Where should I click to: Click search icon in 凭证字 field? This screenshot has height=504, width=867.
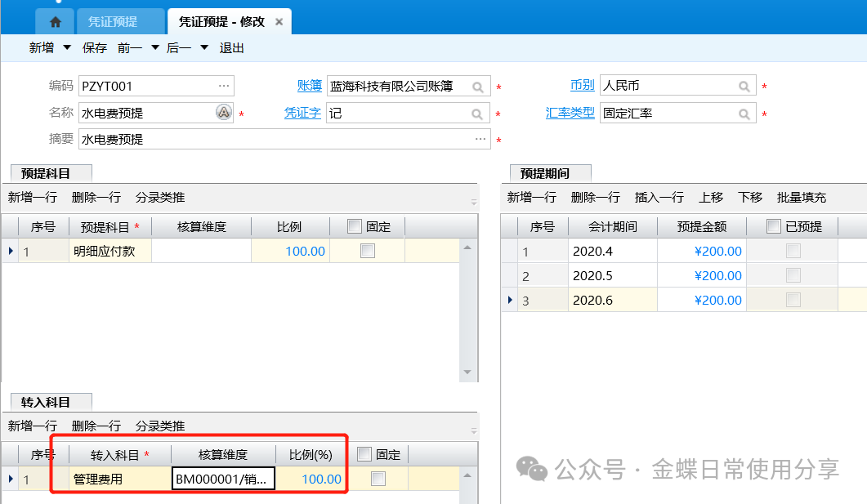478,114
